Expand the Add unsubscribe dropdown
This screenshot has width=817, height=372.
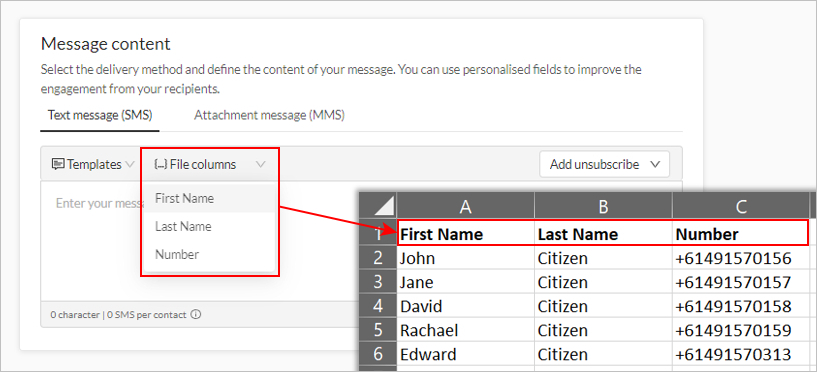pos(604,165)
